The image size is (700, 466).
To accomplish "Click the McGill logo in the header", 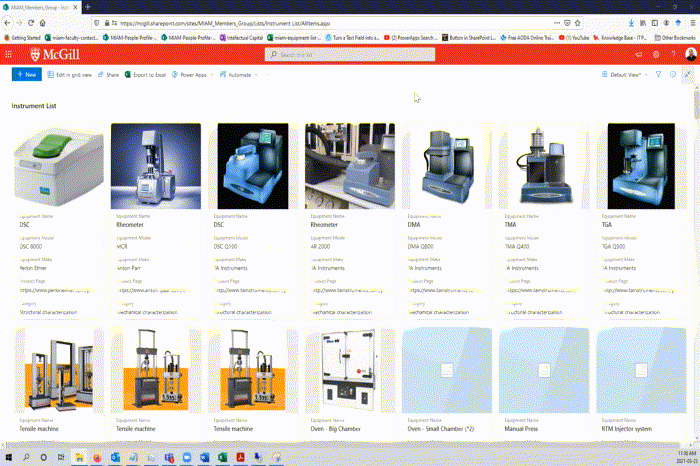I will click(x=55, y=54).
